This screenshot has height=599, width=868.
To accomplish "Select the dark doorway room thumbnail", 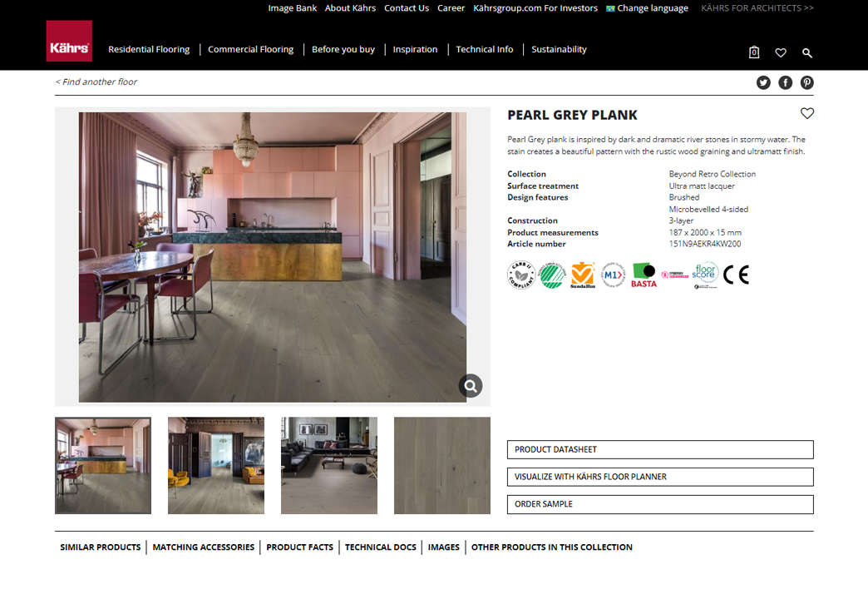I will (x=216, y=465).
